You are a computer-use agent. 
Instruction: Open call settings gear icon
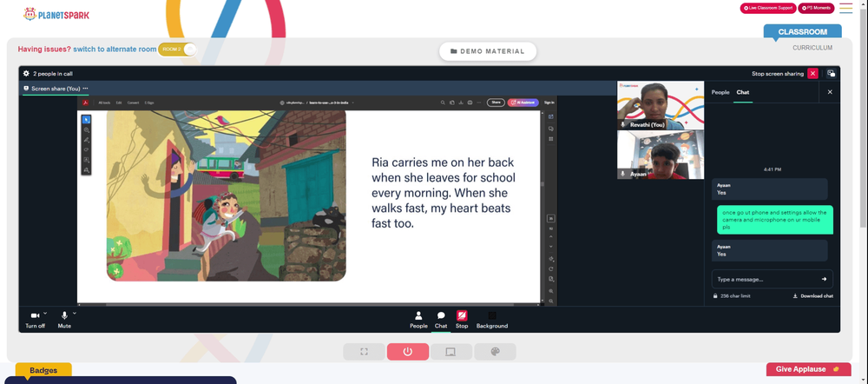[26, 73]
